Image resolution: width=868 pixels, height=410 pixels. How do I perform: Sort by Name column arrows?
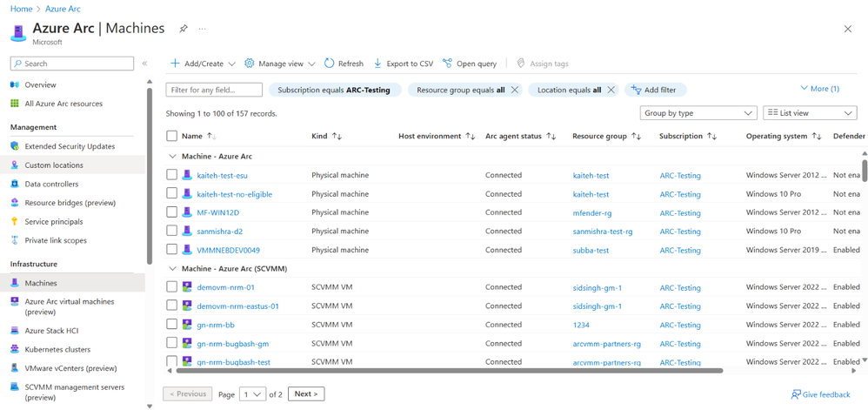pos(211,136)
